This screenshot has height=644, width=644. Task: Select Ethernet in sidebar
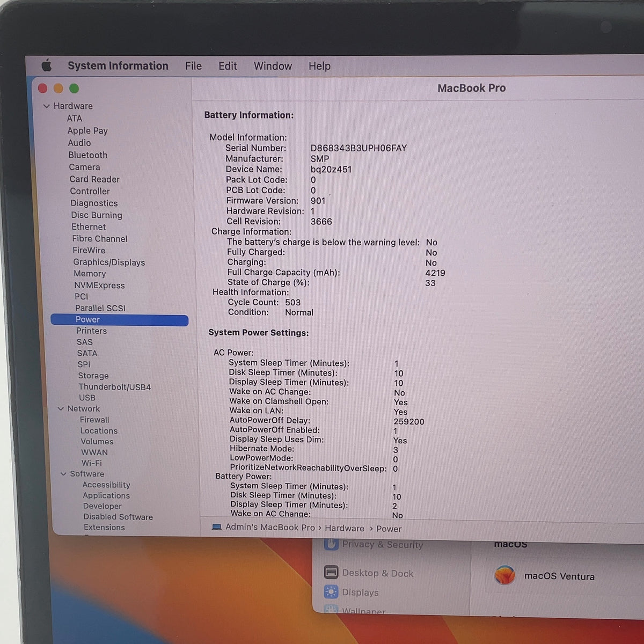89,226
